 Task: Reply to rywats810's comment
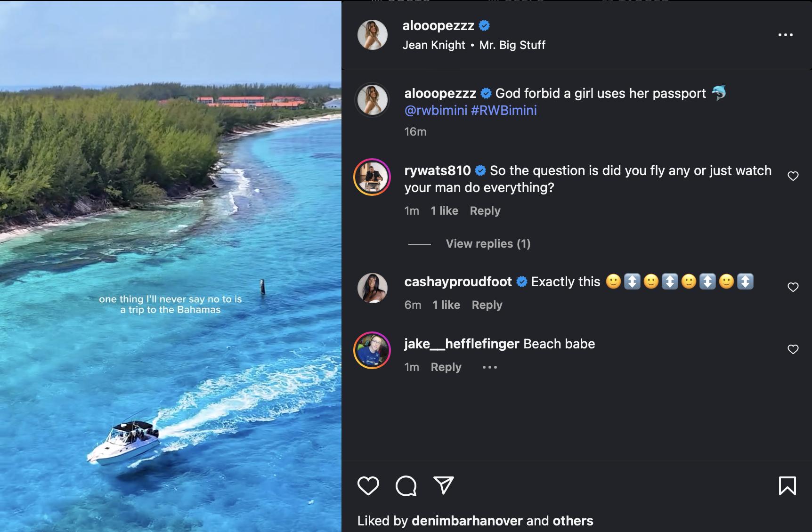click(485, 211)
